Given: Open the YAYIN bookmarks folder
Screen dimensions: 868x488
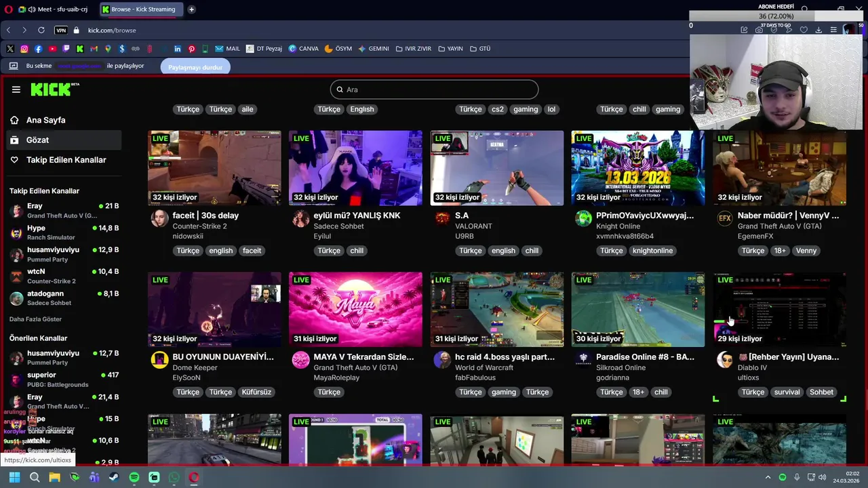Looking at the screenshot, I should [450, 49].
